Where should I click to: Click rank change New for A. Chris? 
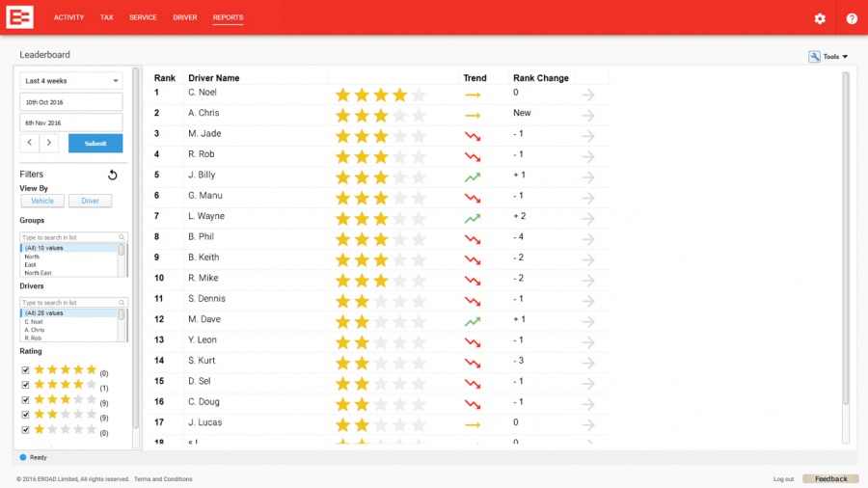pos(522,113)
